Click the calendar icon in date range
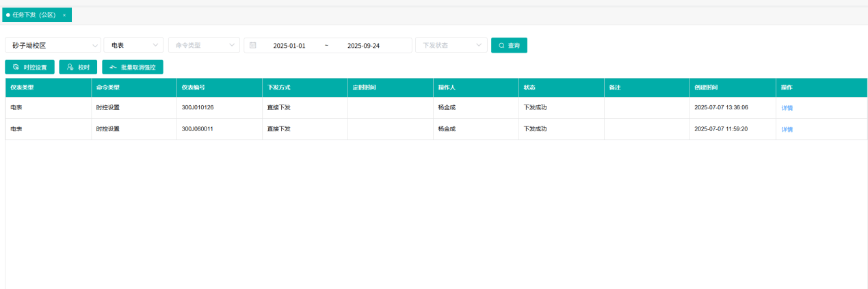Screen dimensions: 868x289 pos(253,45)
